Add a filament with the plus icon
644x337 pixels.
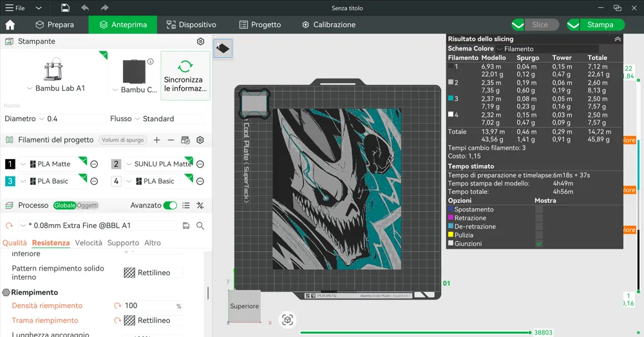[x=156, y=140]
